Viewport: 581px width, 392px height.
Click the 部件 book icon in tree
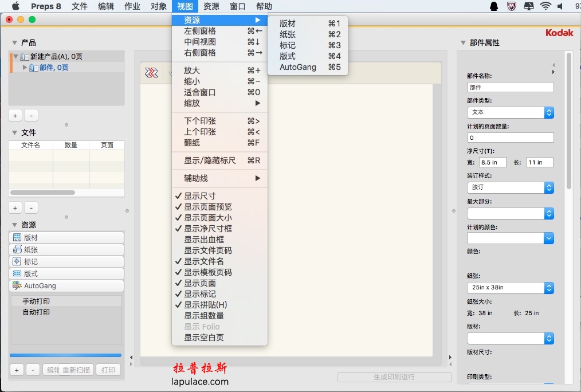click(x=34, y=68)
